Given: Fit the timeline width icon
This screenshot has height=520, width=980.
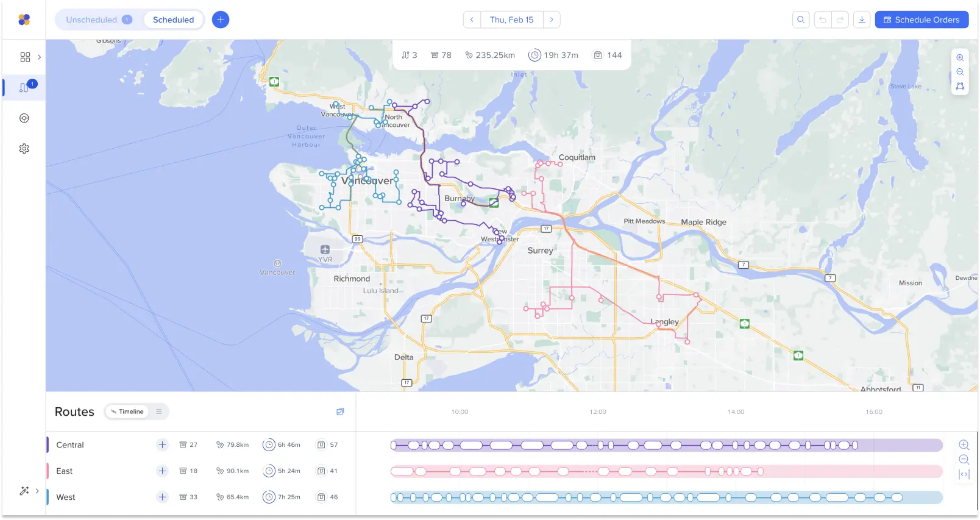Looking at the screenshot, I should pyautogui.click(x=964, y=474).
